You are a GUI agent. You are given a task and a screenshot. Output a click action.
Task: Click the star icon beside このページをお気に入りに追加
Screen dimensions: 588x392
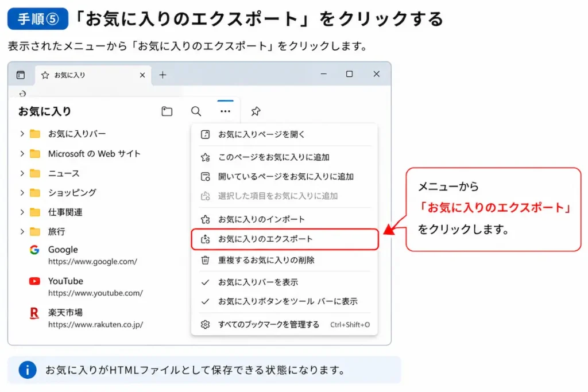[205, 157]
